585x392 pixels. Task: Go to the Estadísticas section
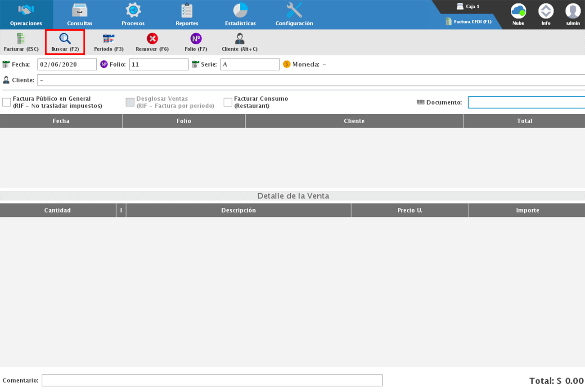(240, 14)
